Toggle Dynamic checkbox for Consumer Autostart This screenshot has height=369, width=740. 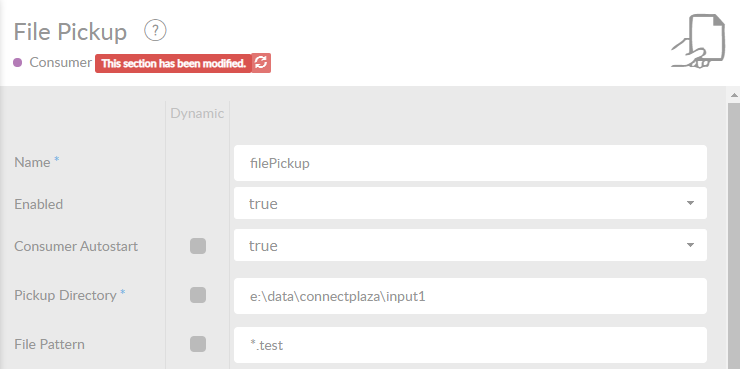pos(198,246)
